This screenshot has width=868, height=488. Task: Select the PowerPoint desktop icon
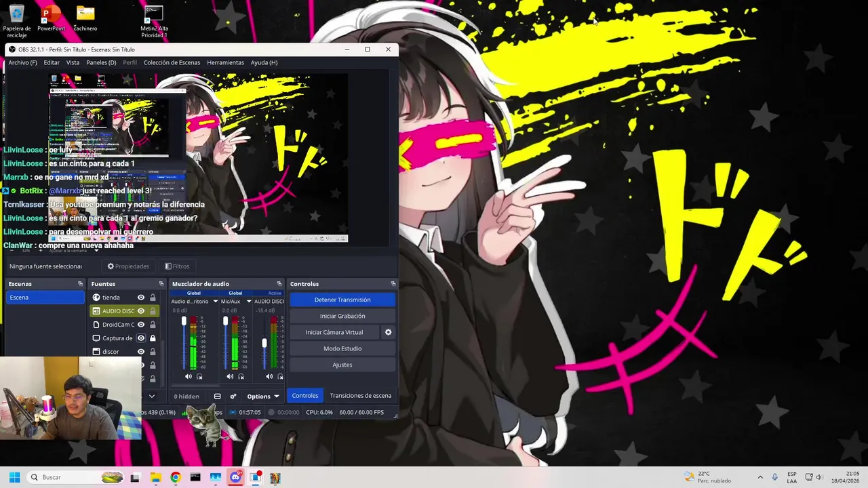(x=51, y=19)
